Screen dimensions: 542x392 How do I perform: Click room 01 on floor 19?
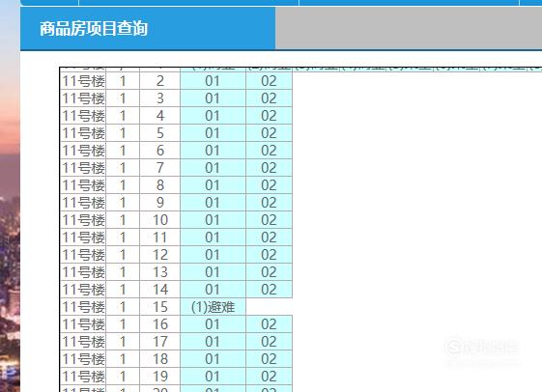(x=213, y=377)
